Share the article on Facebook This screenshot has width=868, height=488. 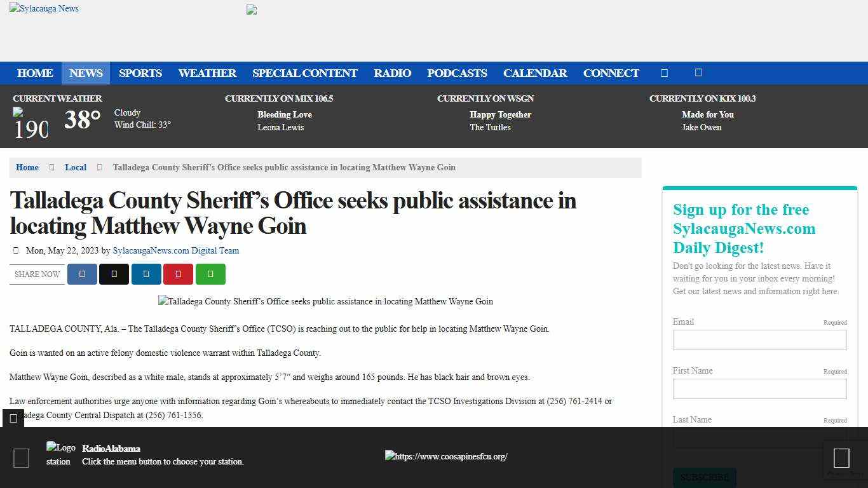coord(82,274)
